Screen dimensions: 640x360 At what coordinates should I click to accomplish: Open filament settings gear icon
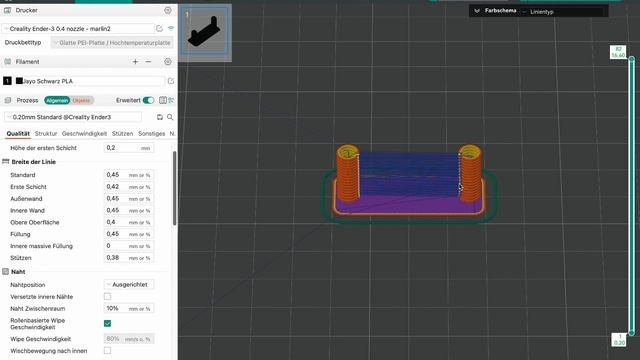(168, 62)
